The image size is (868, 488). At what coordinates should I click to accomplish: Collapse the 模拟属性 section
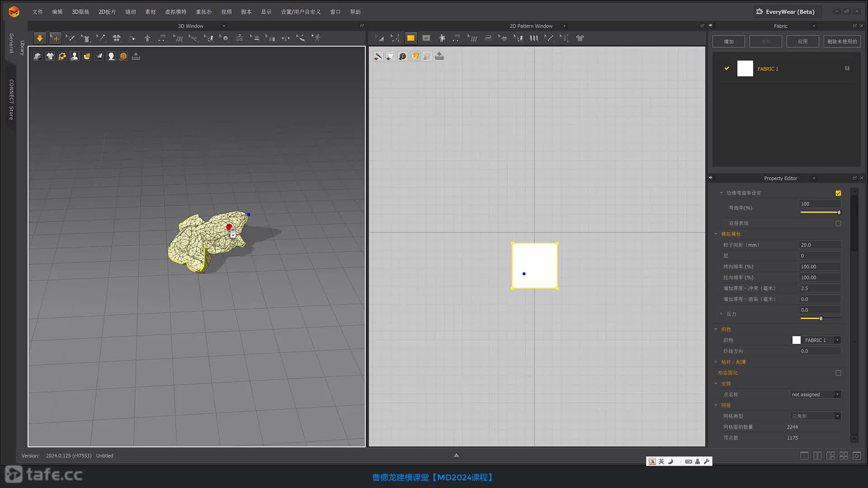click(x=716, y=234)
